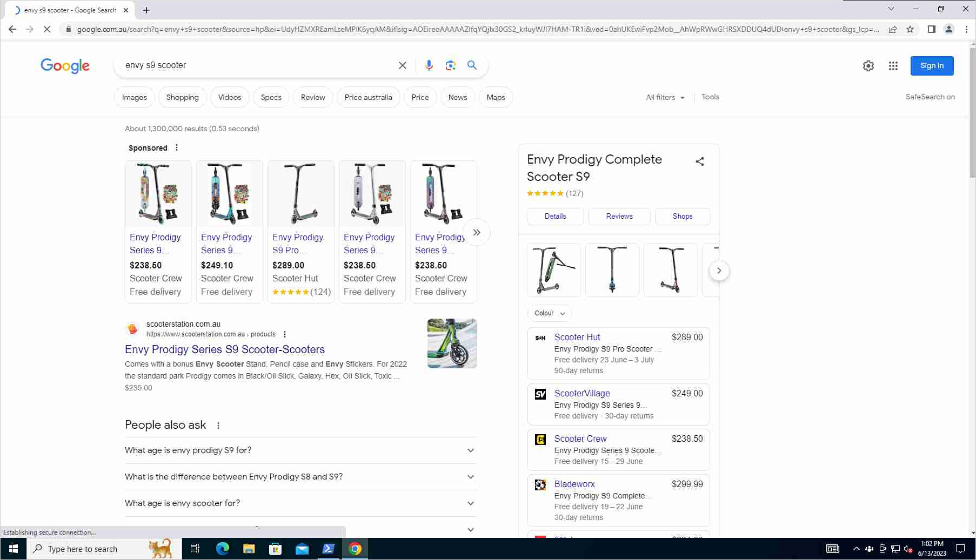Open Chrome three-dot menu
Image resolution: width=976 pixels, height=560 pixels.
(x=966, y=29)
